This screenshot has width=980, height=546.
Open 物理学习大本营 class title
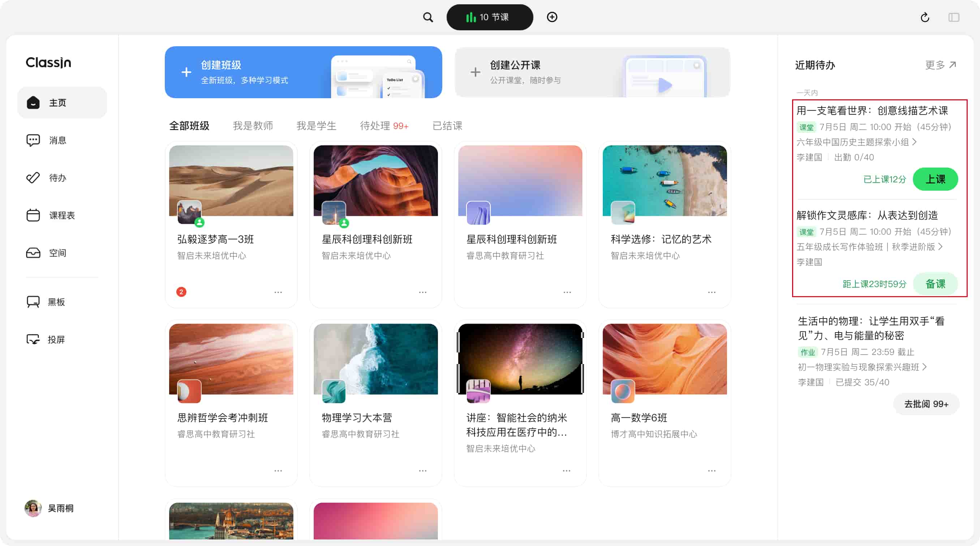357,418
